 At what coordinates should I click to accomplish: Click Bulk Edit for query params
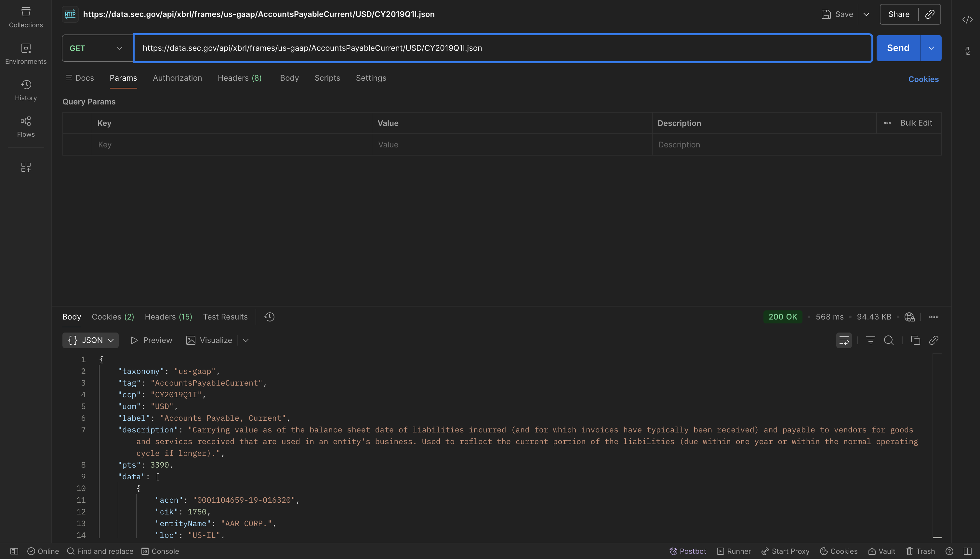tap(916, 123)
